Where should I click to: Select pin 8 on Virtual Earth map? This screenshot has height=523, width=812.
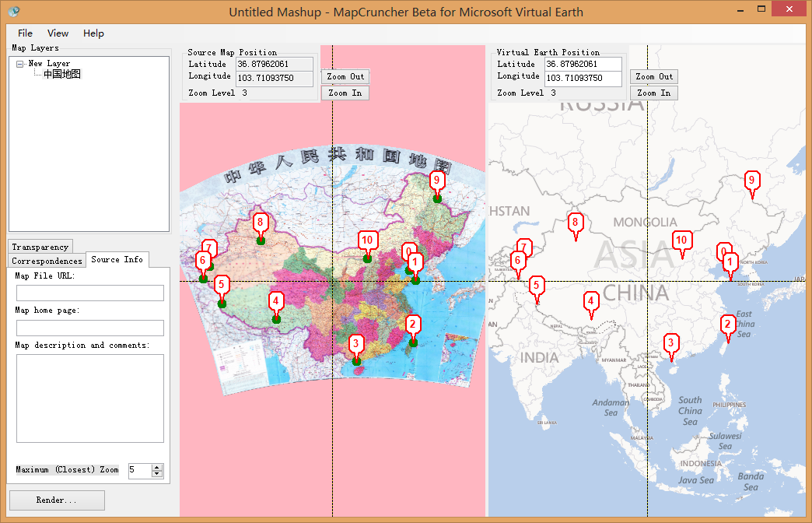(x=575, y=223)
